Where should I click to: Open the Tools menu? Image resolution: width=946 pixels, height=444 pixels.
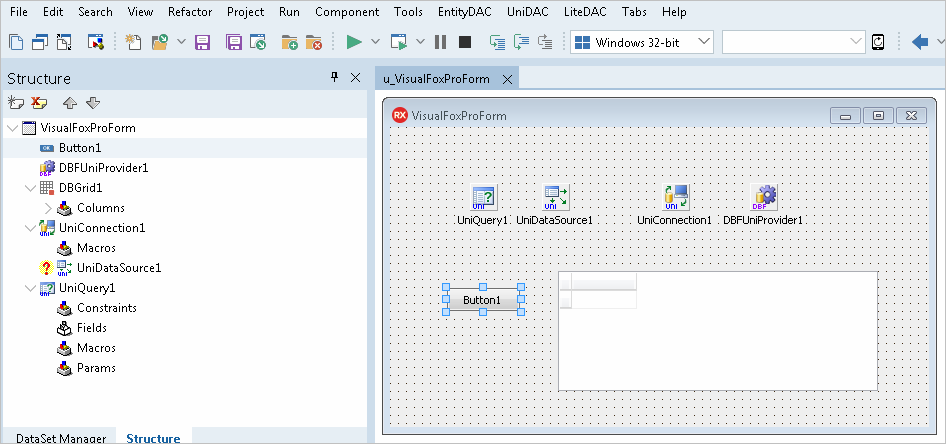pos(408,11)
